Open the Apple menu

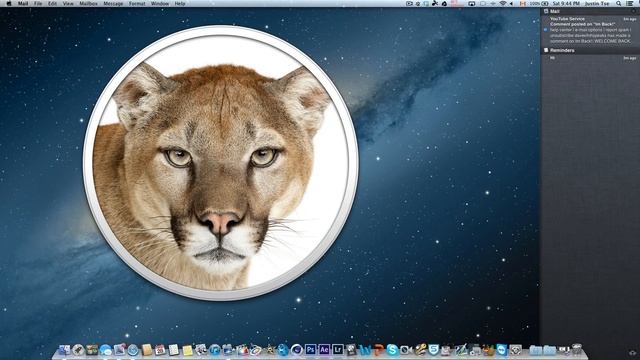pyautogui.click(x=9, y=3)
